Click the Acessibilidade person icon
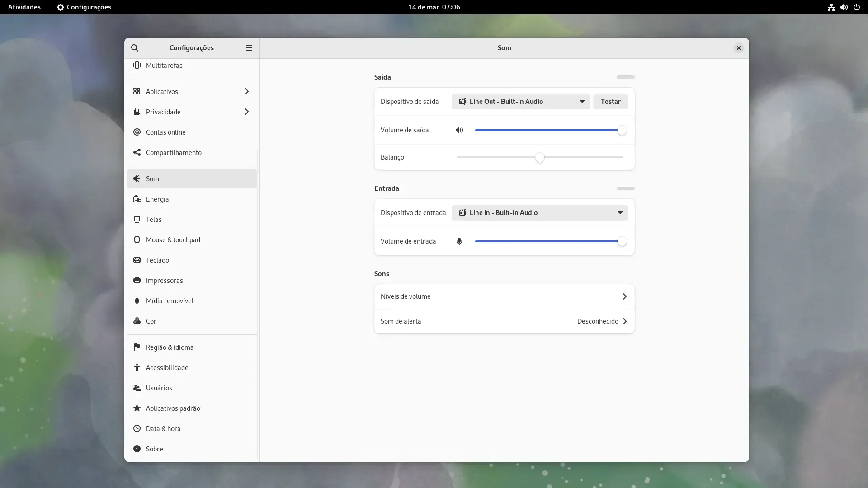The width and height of the screenshot is (868, 488). (137, 367)
